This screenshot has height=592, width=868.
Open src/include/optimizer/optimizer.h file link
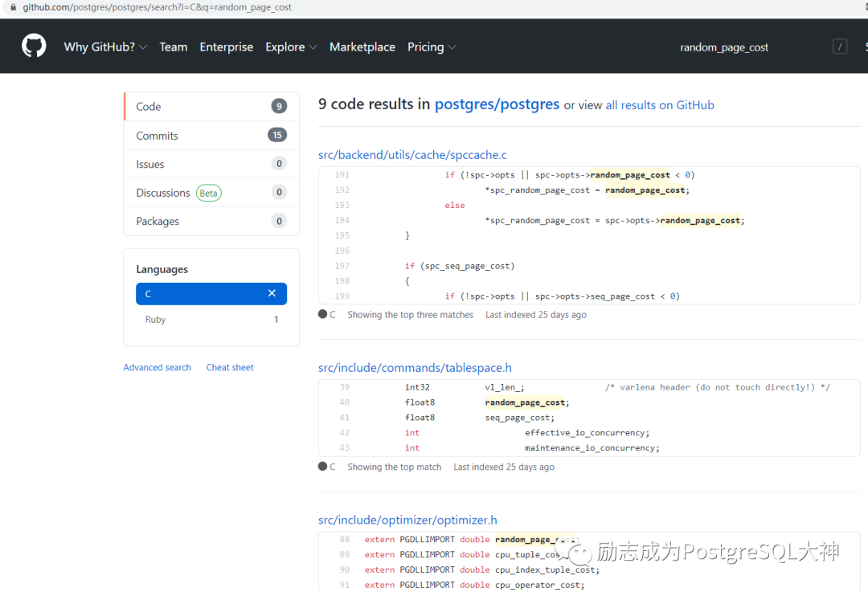407,520
